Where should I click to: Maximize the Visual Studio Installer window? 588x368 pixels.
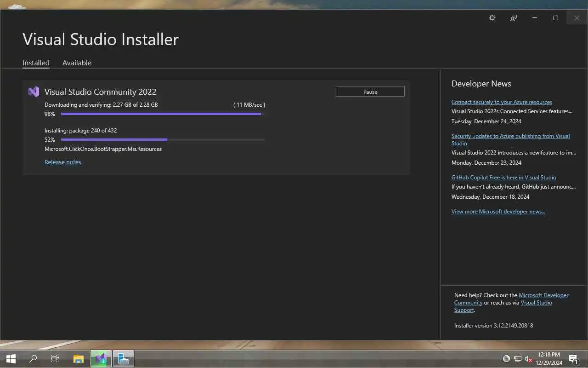point(556,18)
